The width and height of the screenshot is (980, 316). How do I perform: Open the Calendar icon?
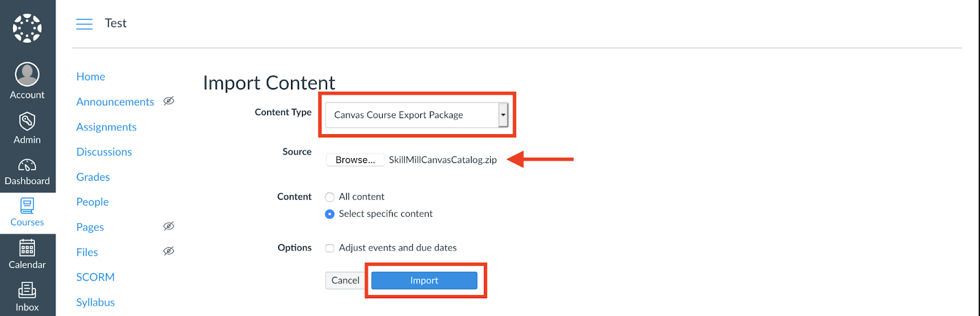(x=27, y=247)
